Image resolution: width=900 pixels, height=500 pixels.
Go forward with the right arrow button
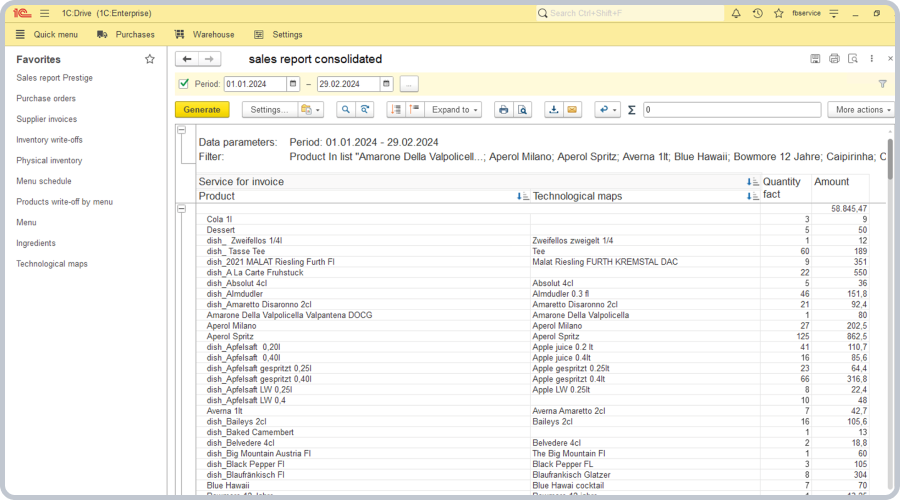point(209,59)
